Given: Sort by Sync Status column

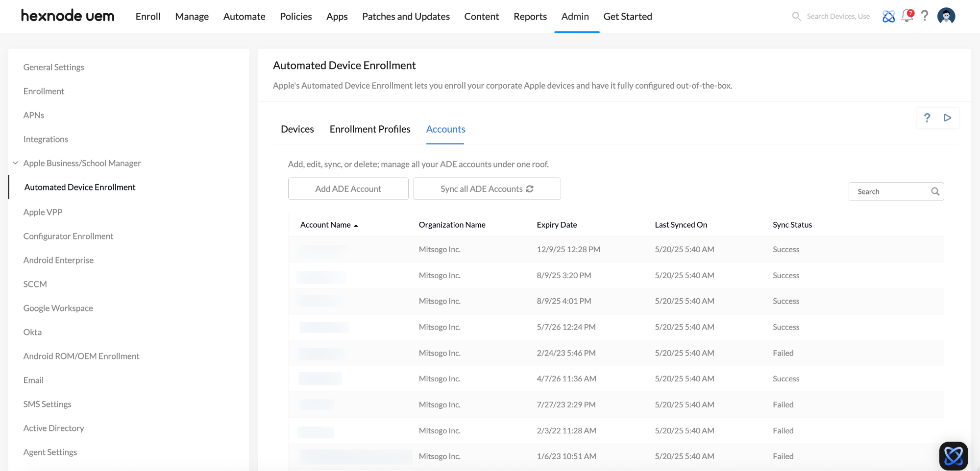Looking at the screenshot, I should click(x=792, y=225).
